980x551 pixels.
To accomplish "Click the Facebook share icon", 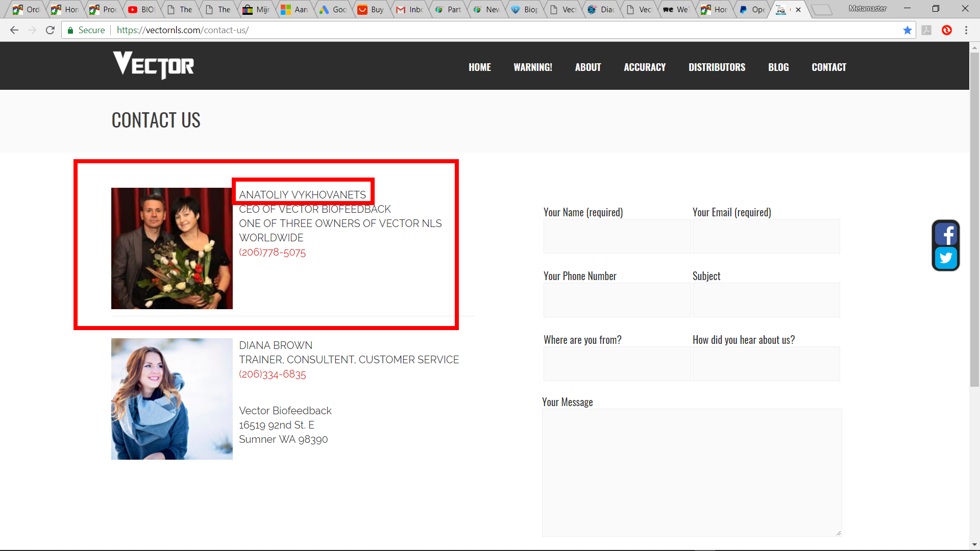I will [x=946, y=234].
